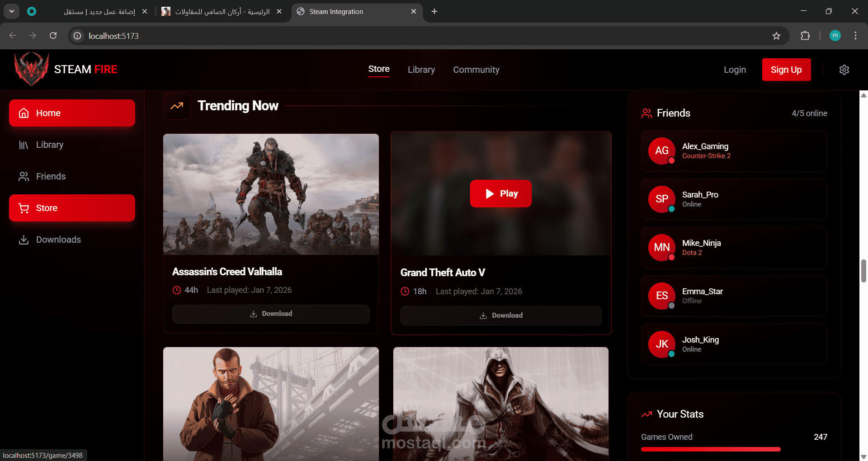Click the Friends panel people icon
The image size is (868, 461).
(x=647, y=113)
